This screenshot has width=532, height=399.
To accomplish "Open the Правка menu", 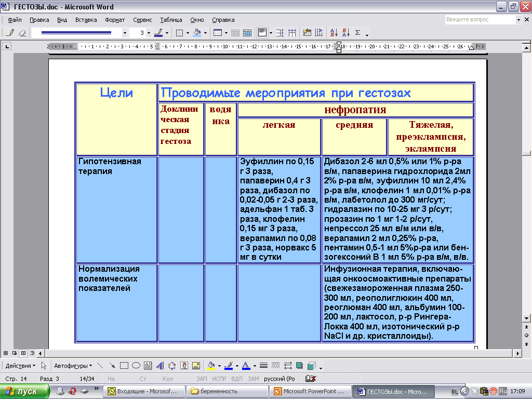I will point(39,20).
